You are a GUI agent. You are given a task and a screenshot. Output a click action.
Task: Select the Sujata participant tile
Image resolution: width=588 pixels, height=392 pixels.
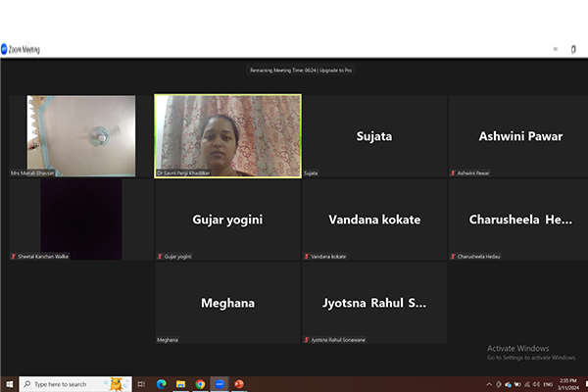coord(373,135)
